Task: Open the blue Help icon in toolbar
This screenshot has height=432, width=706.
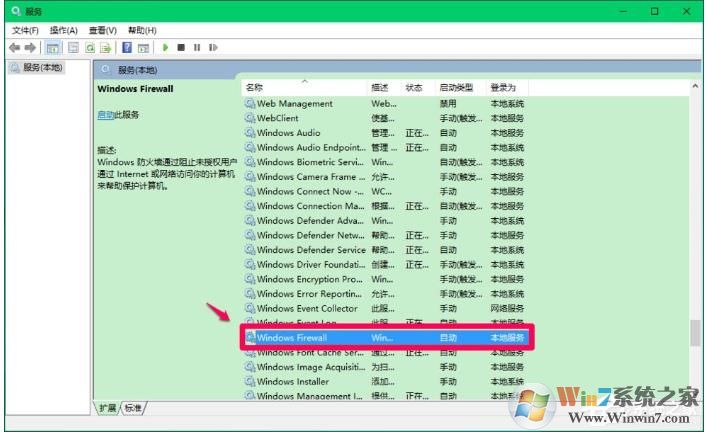Action: (127, 47)
